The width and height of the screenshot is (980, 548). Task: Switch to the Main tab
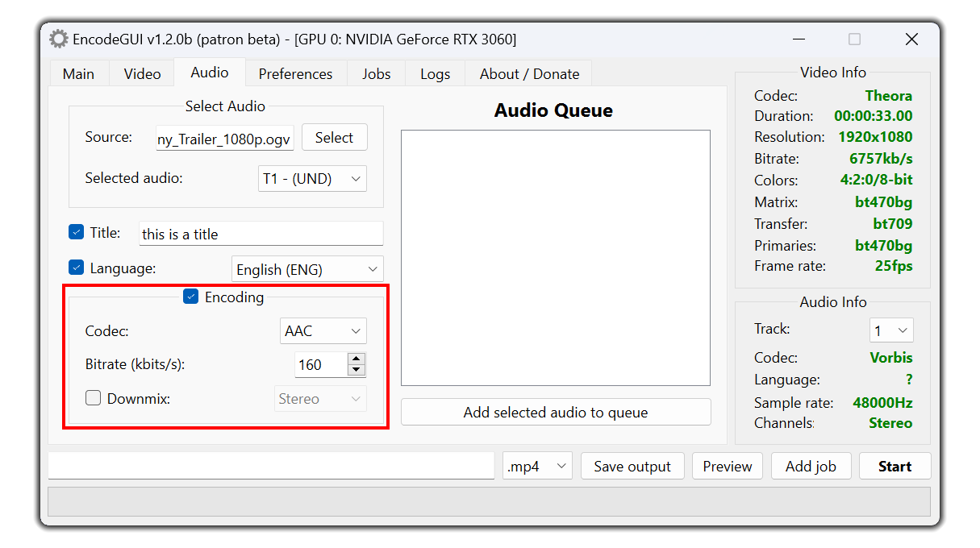click(78, 73)
